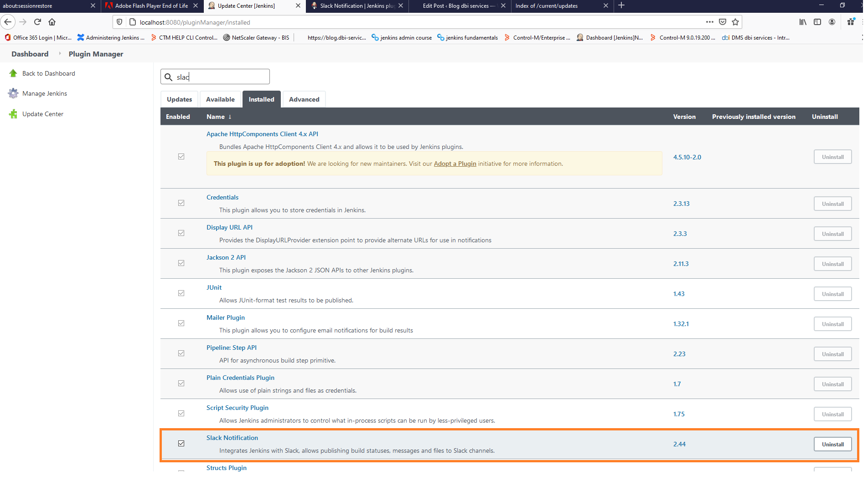Open the Slack Notification plugin link
Screen dimensions: 868x491
click(x=232, y=438)
